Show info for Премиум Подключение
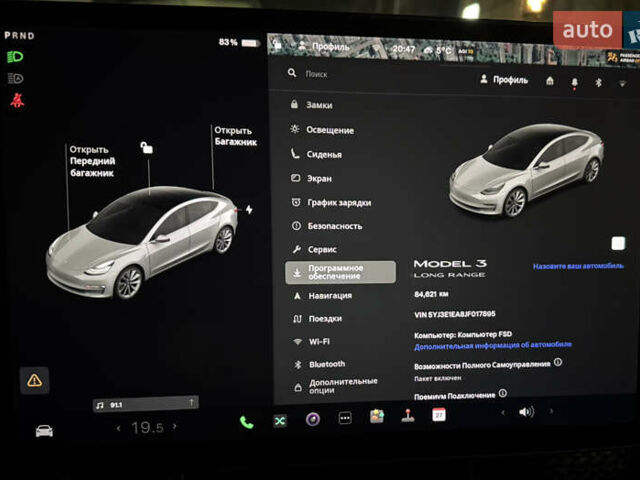The height and width of the screenshot is (480, 640). 502,394
